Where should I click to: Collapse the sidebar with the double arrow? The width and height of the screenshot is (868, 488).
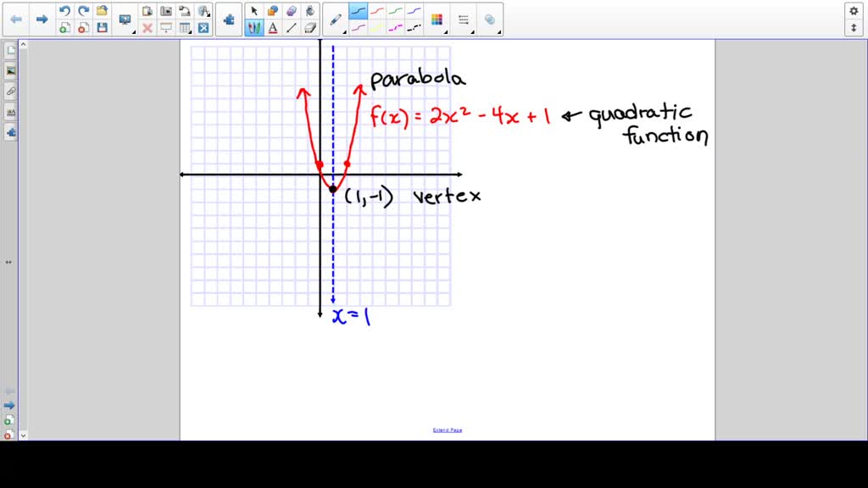tap(8, 262)
